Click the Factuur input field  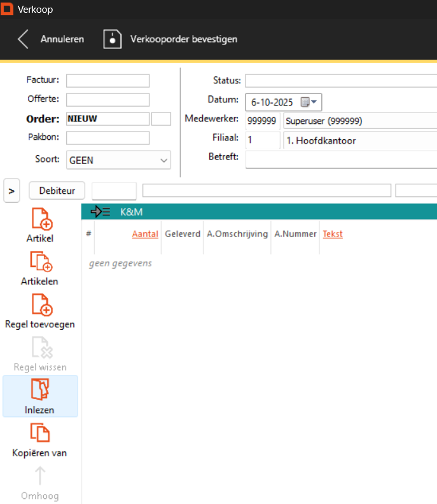tap(108, 81)
